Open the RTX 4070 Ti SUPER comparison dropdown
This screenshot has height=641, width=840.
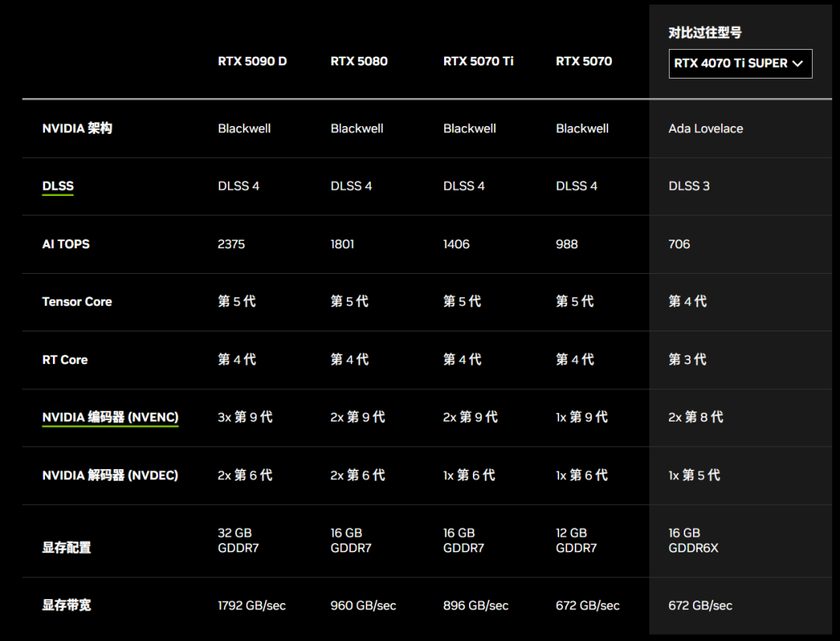pyautogui.click(x=740, y=63)
